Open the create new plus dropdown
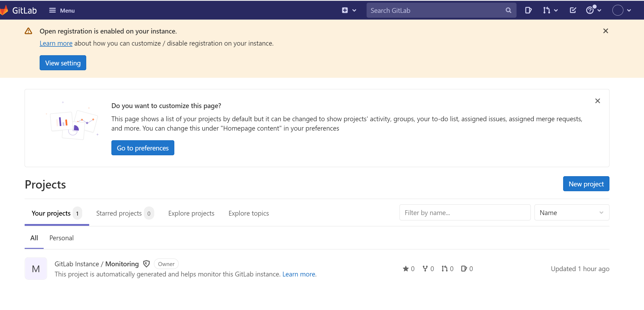The height and width of the screenshot is (310, 644). coord(349,10)
